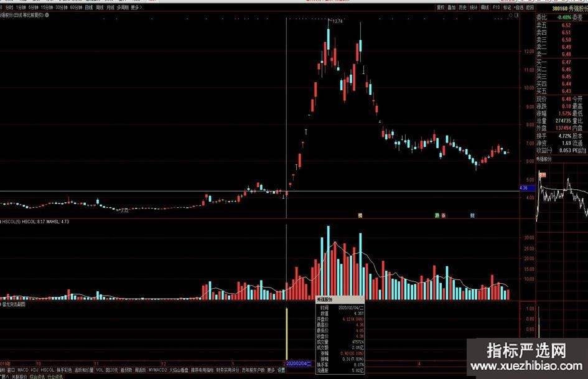This screenshot has width=588, height=379.
Task: Click the 秀强股份 data tooltip header
Action: 340,300
